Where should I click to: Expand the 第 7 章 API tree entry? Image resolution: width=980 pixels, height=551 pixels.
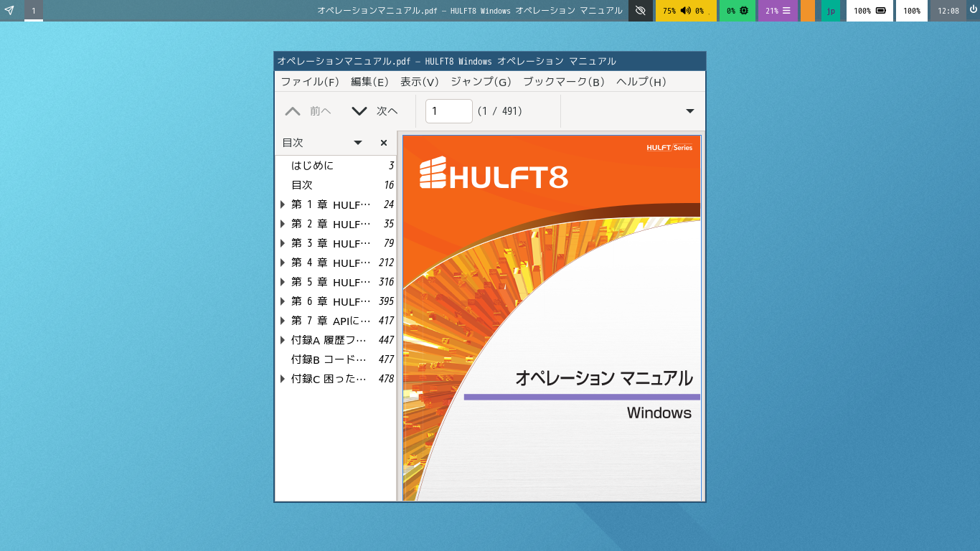pyautogui.click(x=283, y=321)
